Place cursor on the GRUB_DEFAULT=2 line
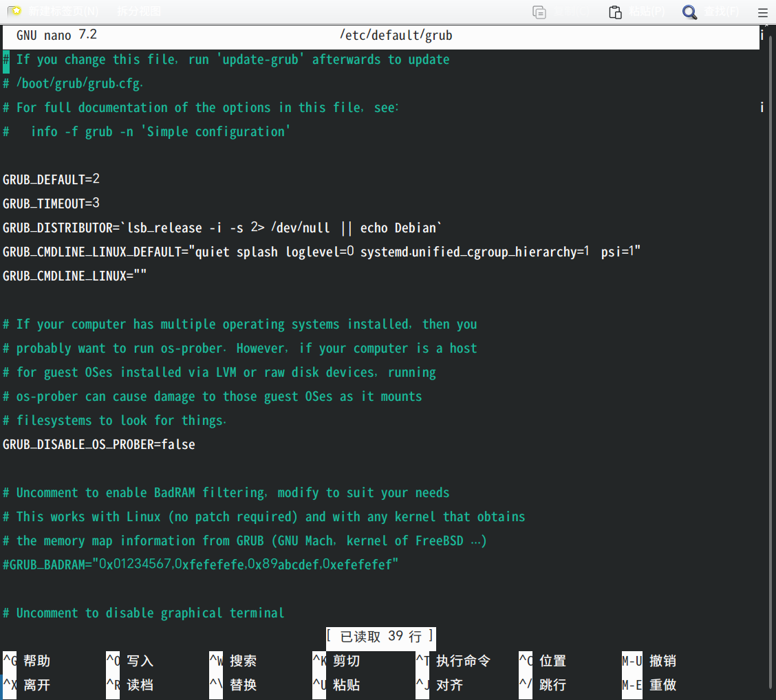The width and height of the screenshot is (776, 700). 51,179
